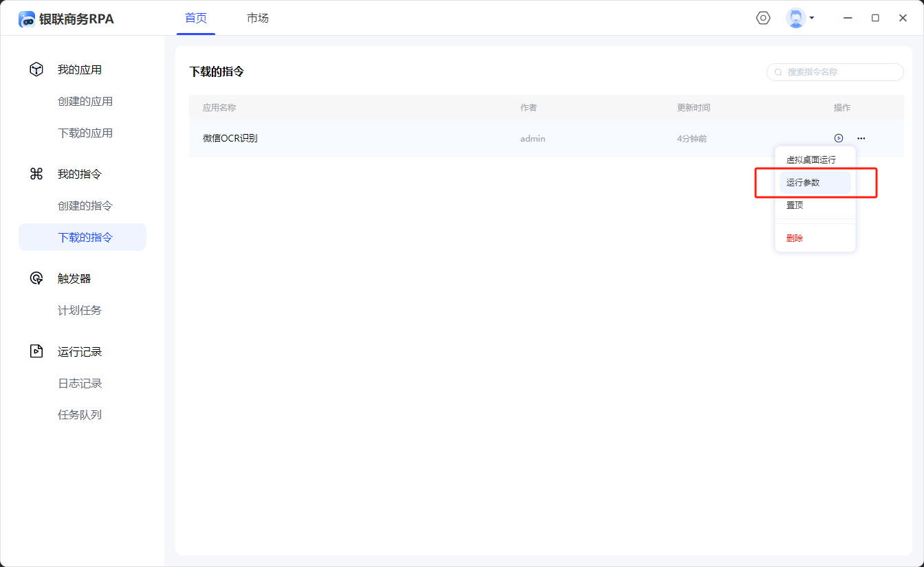Select 虚拟桌面运行 from context menu
Image resolution: width=924 pixels, height=567 pixels.
(x=811, y=159)
